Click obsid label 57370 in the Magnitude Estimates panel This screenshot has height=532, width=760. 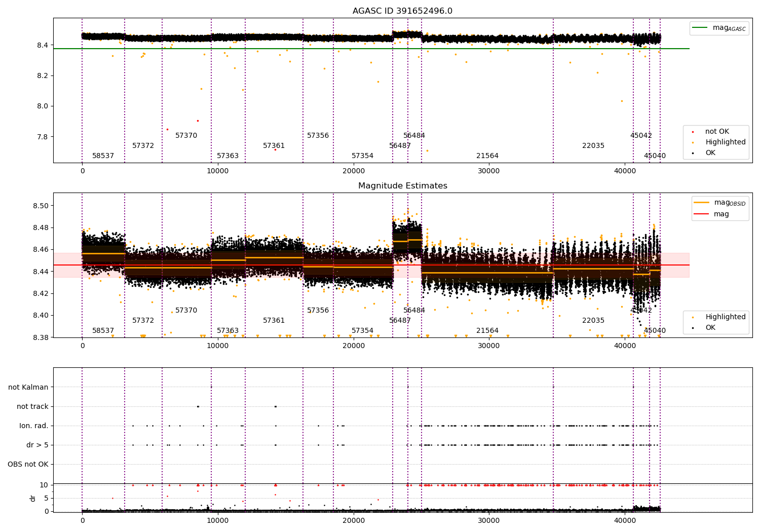pos(186,311)
